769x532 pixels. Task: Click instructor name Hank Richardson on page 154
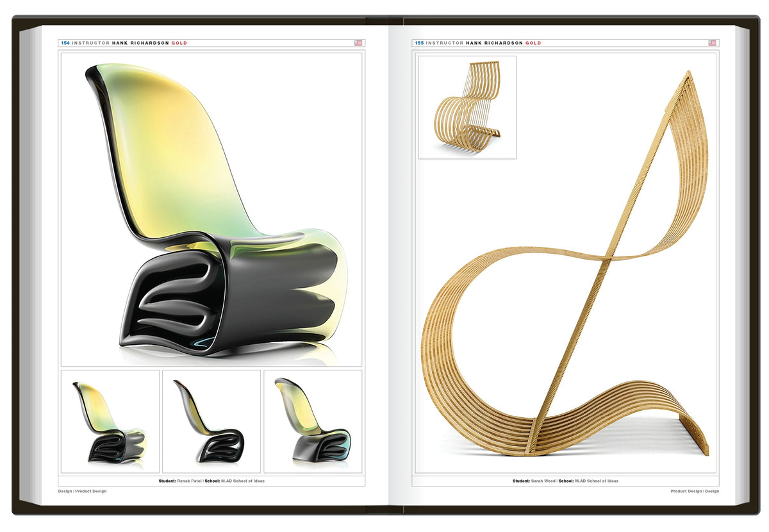[x=140, y=43]
